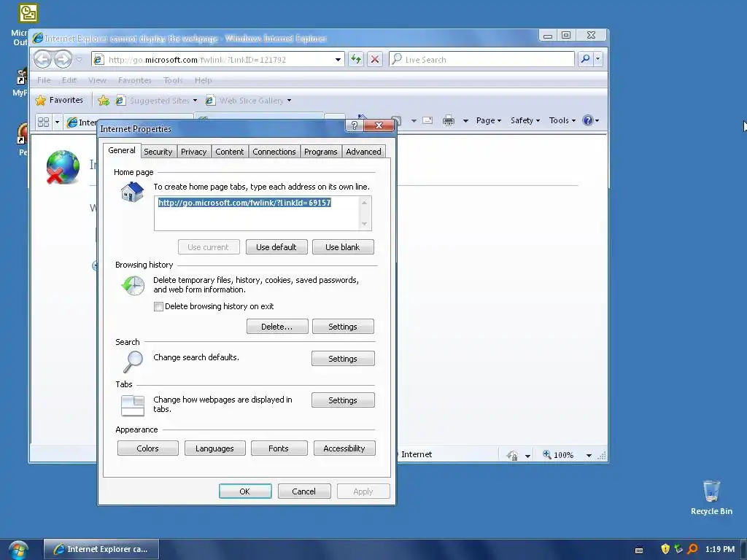
Task: Click the Zoom magnifier icon in the status bar
Action: click(547, 455)
